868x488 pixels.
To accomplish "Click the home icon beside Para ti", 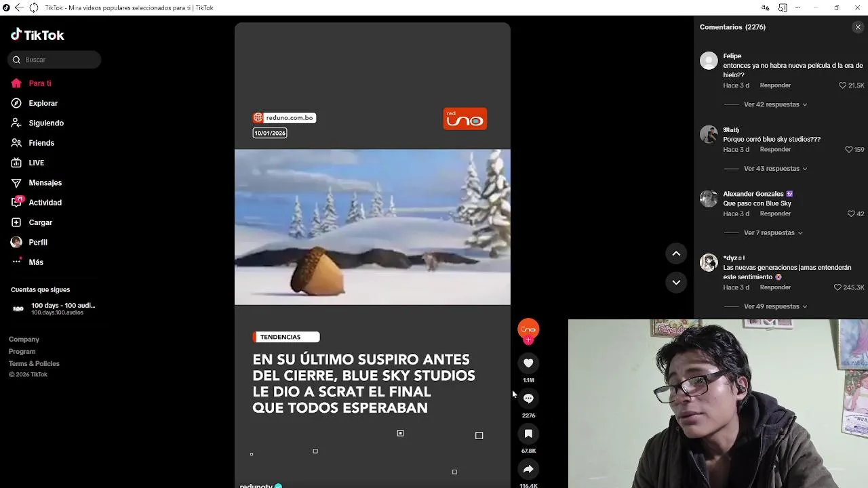I will tap(16, 83).
